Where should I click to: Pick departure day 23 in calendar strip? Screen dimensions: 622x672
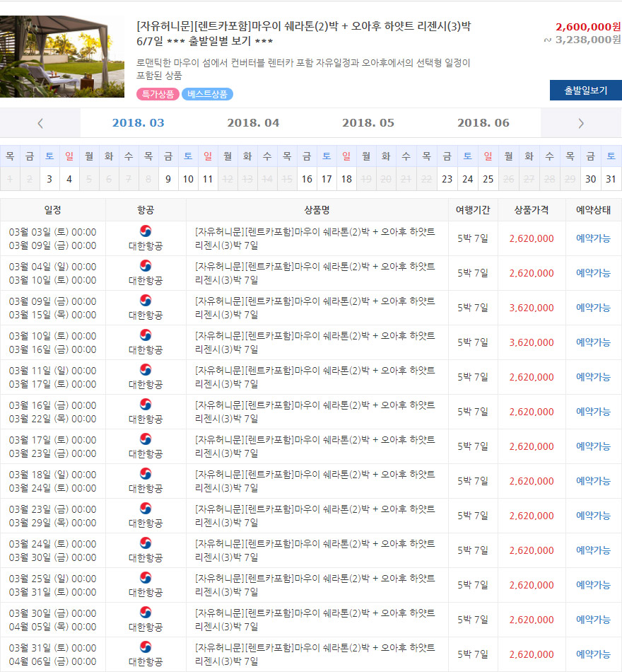[x=447, y=179]
